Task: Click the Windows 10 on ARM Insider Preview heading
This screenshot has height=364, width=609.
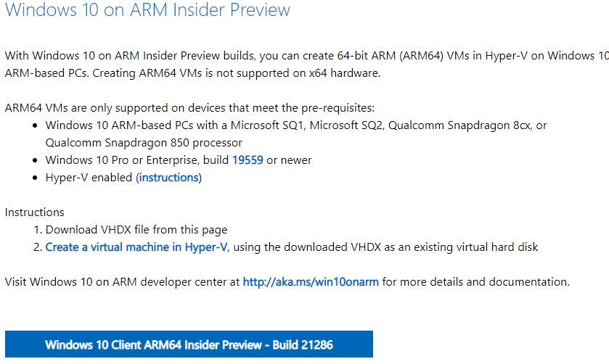Action: click(x=147, y=9)
